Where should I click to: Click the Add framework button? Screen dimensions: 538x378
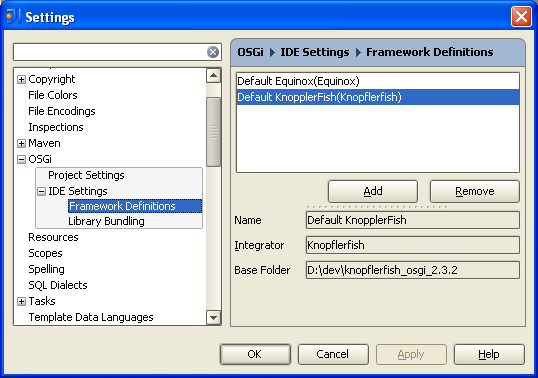373,191
